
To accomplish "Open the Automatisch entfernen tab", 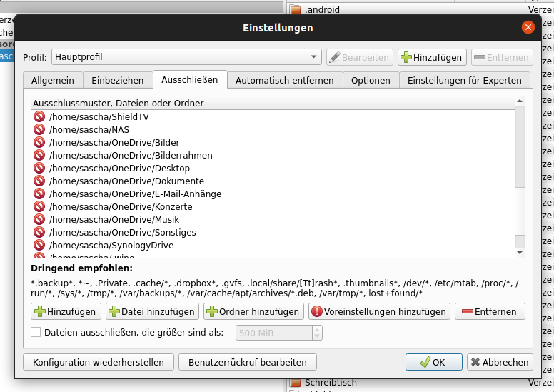I will (284, 80).
